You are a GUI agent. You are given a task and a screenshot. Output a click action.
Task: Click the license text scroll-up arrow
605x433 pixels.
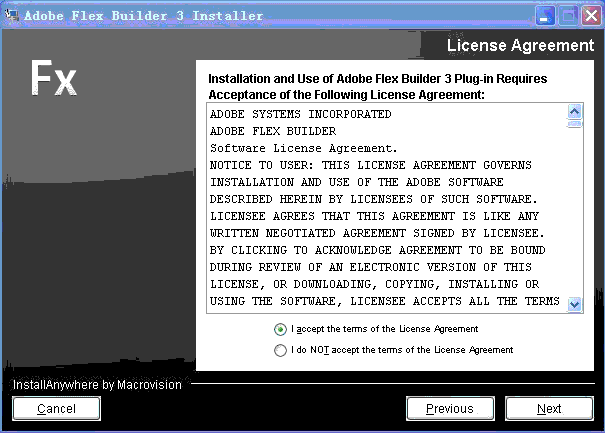(575, 112)
